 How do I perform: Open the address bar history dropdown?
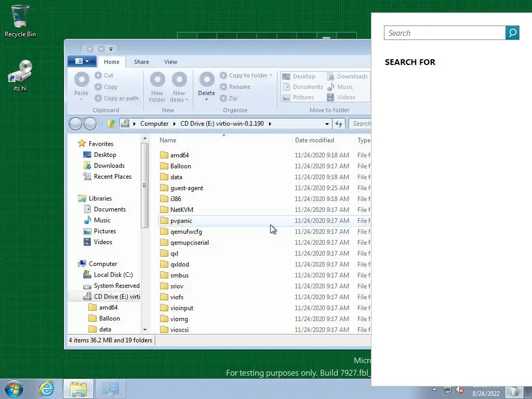pyautogui.click(x=327, y=124)
